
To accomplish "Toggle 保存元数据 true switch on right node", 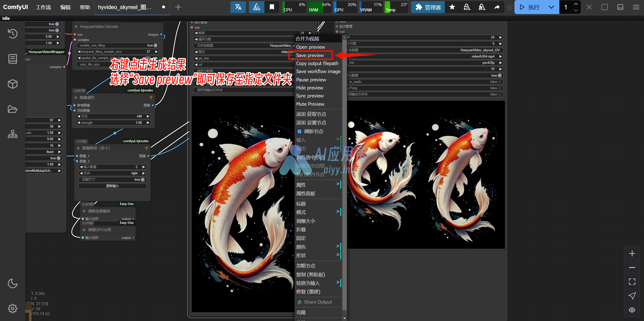I will pos(500,75).
